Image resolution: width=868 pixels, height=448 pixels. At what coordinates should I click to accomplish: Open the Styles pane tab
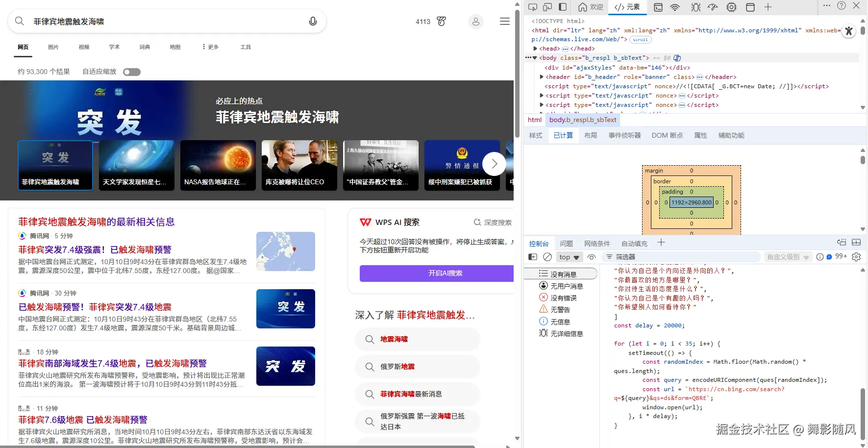[536, 135]
